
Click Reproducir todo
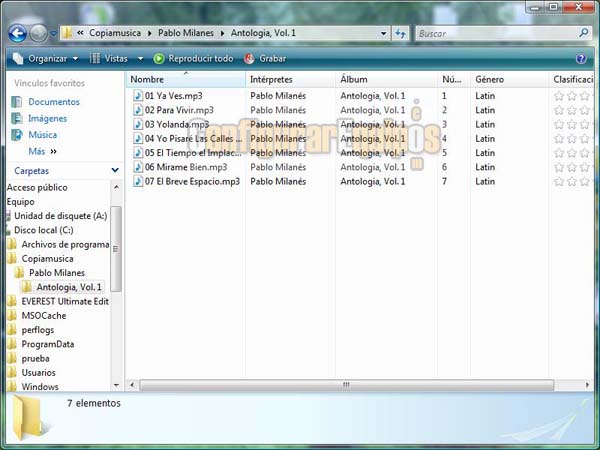(193, 59)
